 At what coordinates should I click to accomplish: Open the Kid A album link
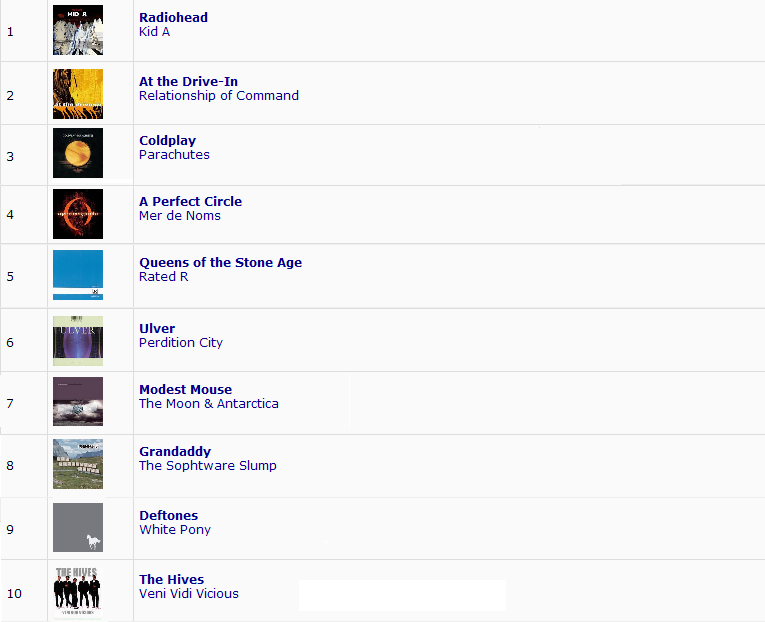pos(154,32)
